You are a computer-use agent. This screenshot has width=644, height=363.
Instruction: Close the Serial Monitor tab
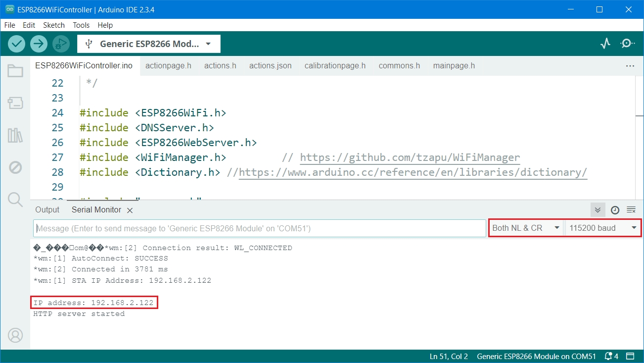point(130,210)
